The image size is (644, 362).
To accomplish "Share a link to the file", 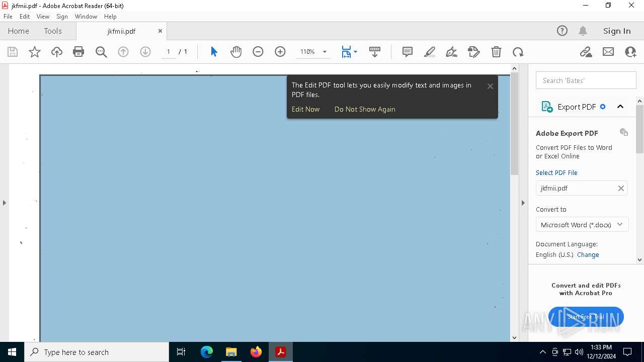I will click(x=586, y=52).
